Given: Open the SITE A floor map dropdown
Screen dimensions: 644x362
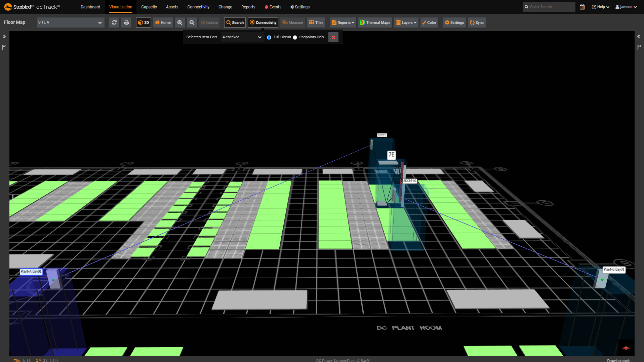Looking at the screenshot, I should coord(70,23).
